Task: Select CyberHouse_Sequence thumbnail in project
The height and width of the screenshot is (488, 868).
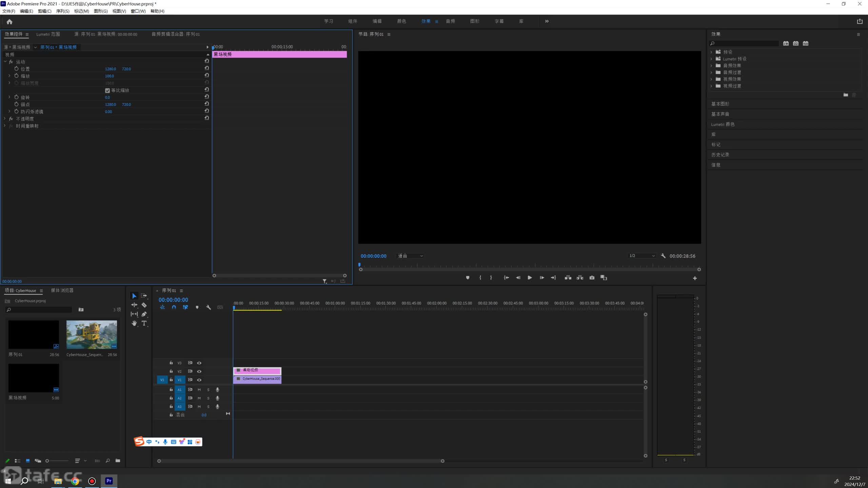Action: click(92, 335)
